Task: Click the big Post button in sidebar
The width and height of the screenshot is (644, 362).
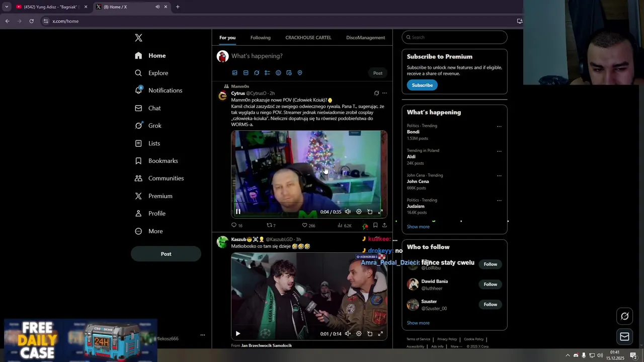Action: pos(166,254)
